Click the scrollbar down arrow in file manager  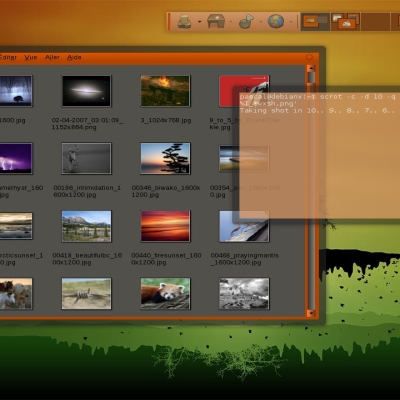(311, 313)
